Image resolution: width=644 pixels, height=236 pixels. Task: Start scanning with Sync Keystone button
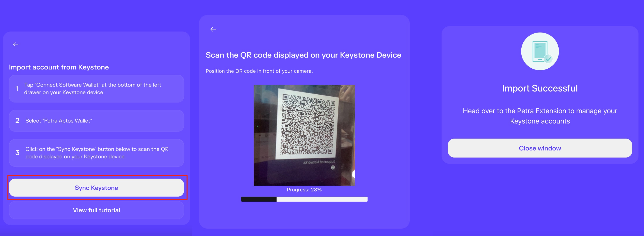click(x=97, y=188)
